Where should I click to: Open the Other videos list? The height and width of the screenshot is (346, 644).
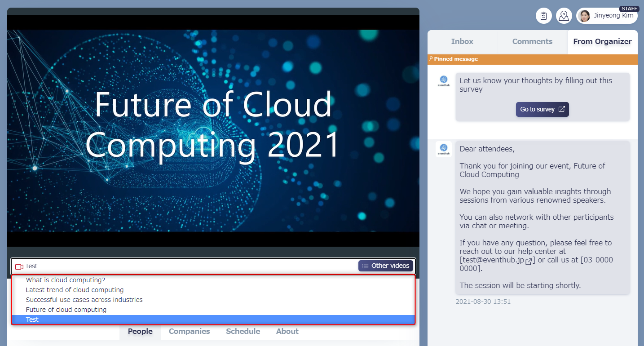[x=386, y=266]
